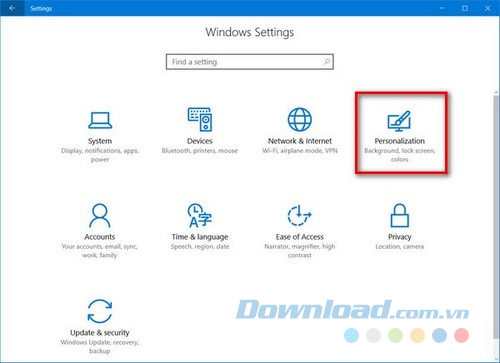The height and width of the screenshot is (363, 500).
Task: Click 'Background, lock screen, colors' description
Action: point(400,155)
